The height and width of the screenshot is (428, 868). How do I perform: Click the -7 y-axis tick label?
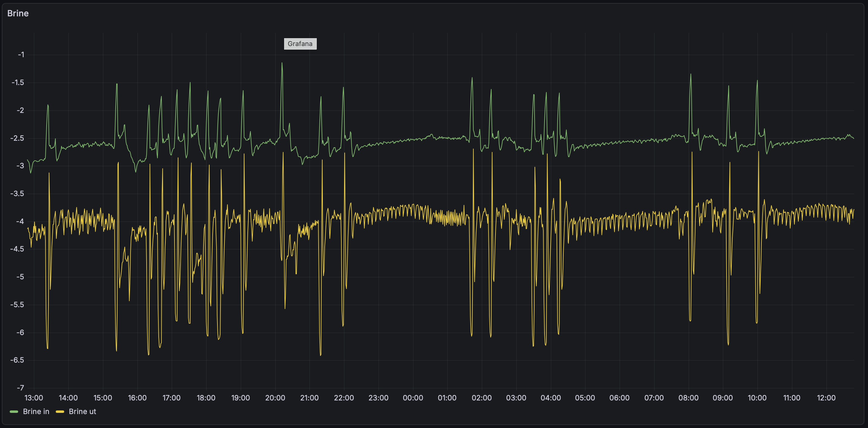(x=21, y=388)
